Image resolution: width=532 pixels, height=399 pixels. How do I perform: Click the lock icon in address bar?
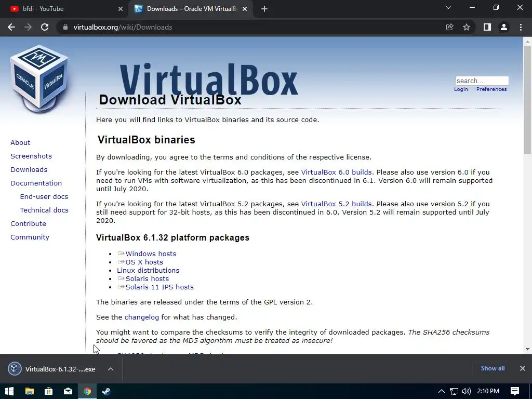tap(65, 27)
